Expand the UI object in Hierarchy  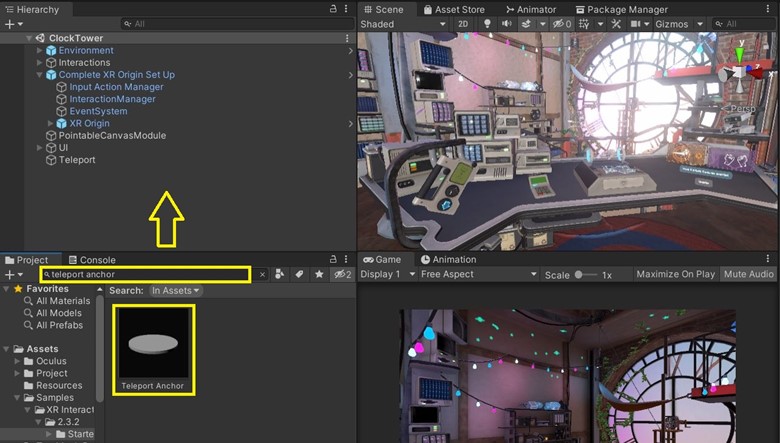[x=39, y=148]
